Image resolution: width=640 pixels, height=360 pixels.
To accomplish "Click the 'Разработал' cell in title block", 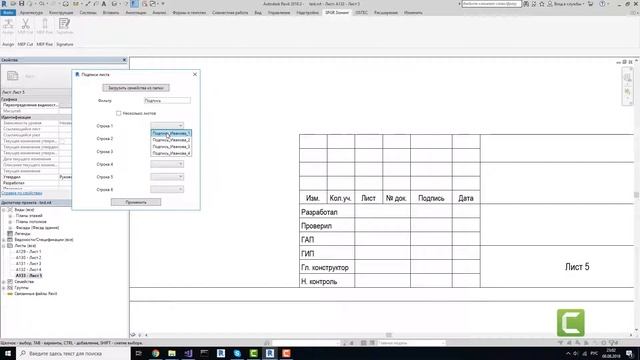I will (327, 212).
